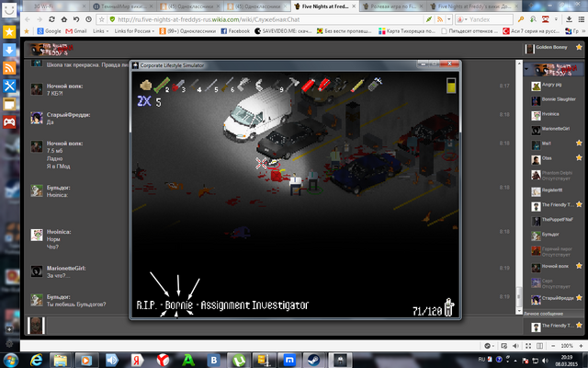The image size is (588, 368).
Task: Open search engine dropdown beside Yandex
Action: (466, 19)
